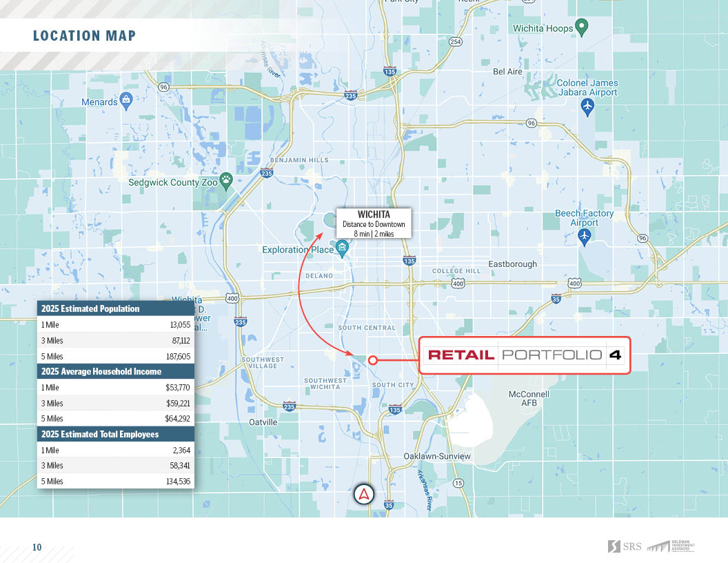Click the Oaklawn-Sunview map label
This screenshot has width=728, height=563.
pos(437,456)
